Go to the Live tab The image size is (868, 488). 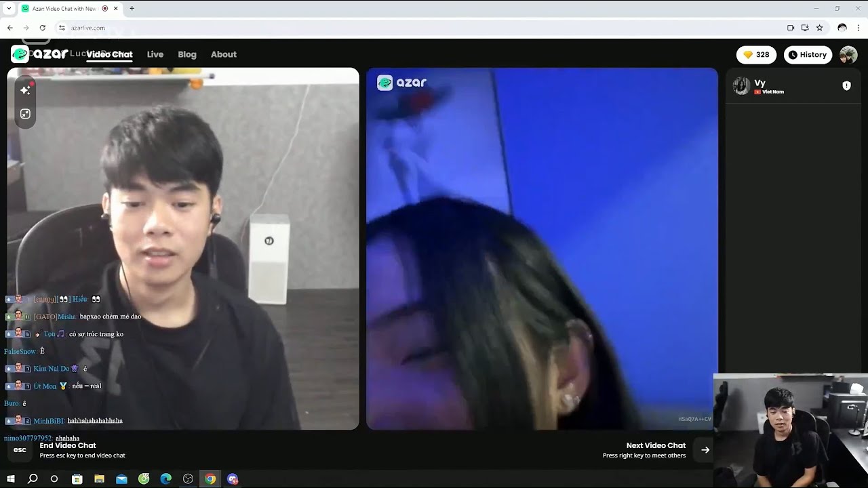(155, 54)
